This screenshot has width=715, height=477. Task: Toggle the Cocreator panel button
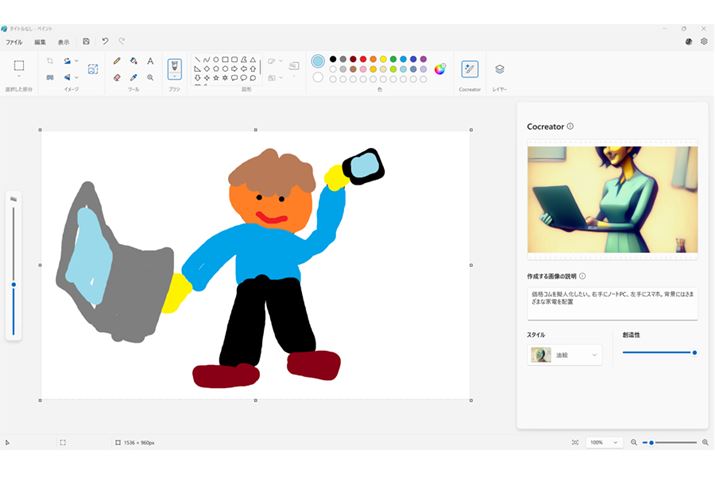click(469, 69)
